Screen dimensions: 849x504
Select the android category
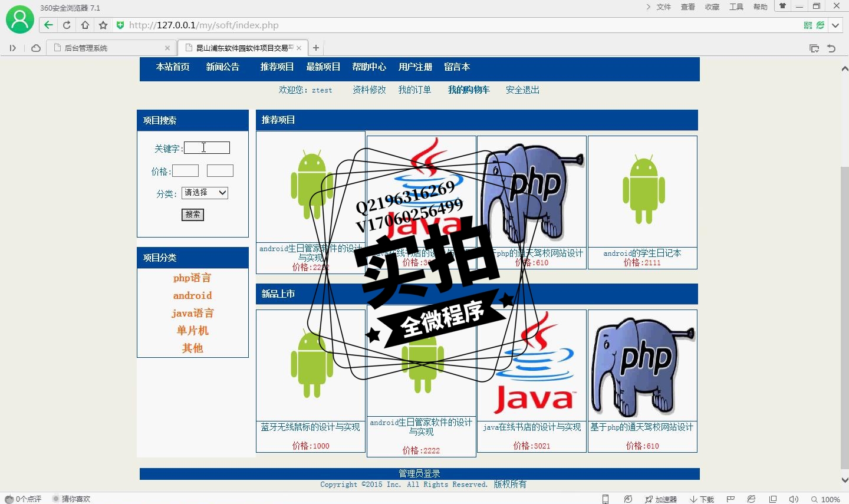click(192, 295)
